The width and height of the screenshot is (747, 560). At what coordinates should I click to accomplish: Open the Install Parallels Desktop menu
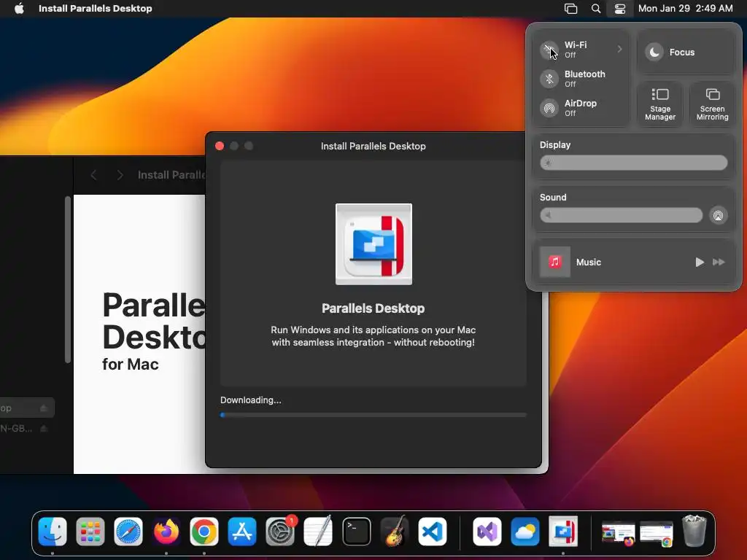click(x=96, y=9)
